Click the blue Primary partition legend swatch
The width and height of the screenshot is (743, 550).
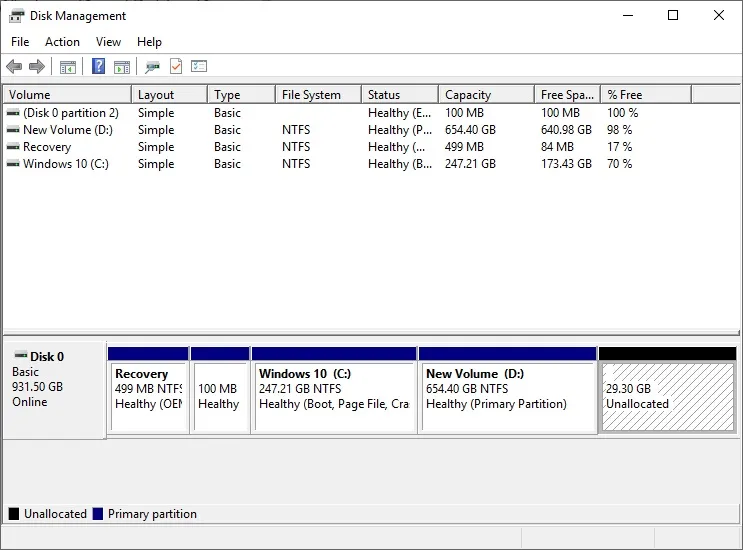click(x=98, y=514)
